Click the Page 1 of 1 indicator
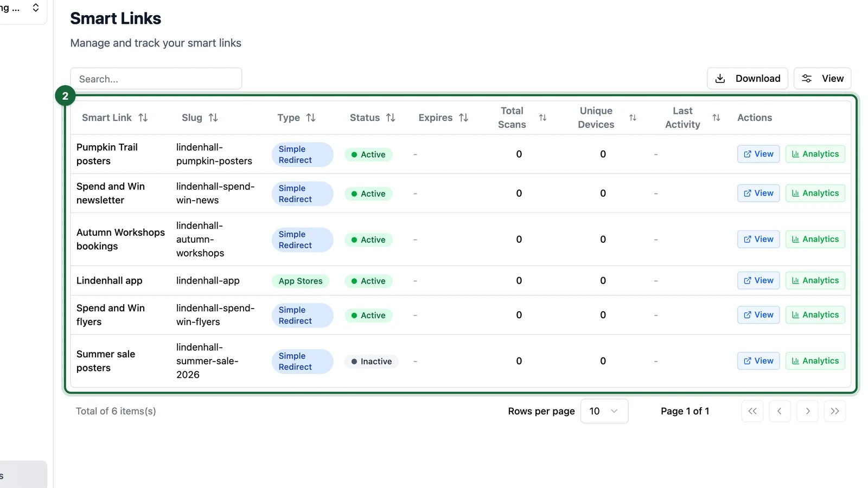Screen dimensions: 868x488 [685, 411]
